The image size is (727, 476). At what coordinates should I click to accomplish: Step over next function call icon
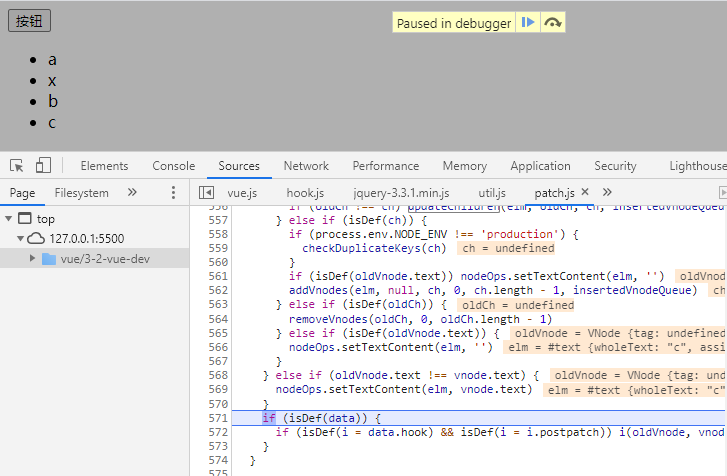(553, 22)
